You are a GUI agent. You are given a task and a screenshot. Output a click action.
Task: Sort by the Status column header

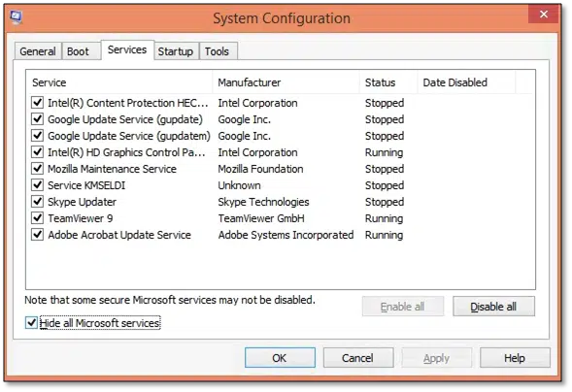tap(388, 82)
